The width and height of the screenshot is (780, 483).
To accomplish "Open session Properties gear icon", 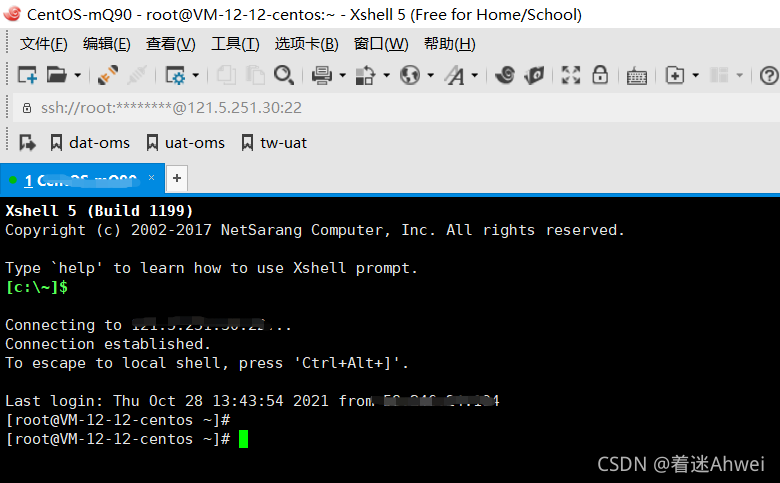I will [x=175, y=76].
